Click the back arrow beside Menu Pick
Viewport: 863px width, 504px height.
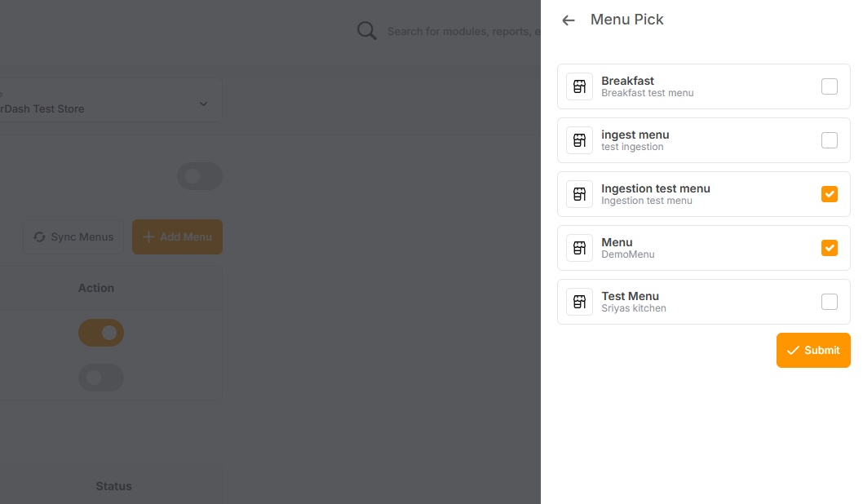[569, 20]
